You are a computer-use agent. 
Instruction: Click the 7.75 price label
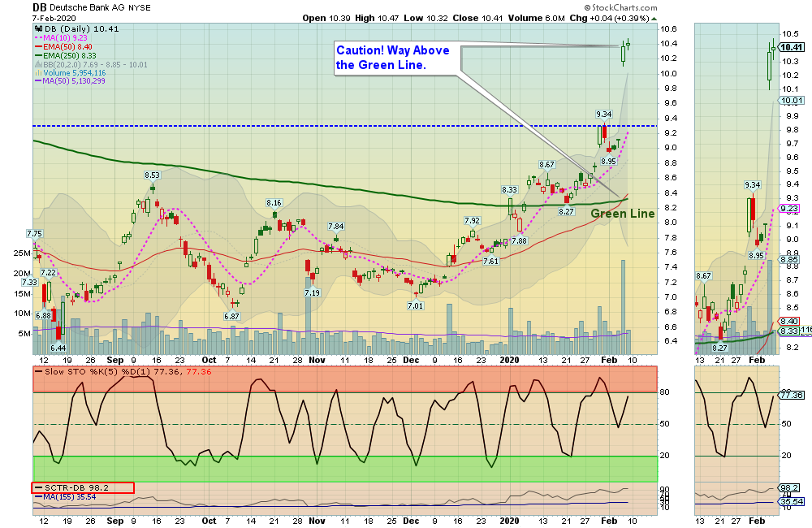click(34, 234)
